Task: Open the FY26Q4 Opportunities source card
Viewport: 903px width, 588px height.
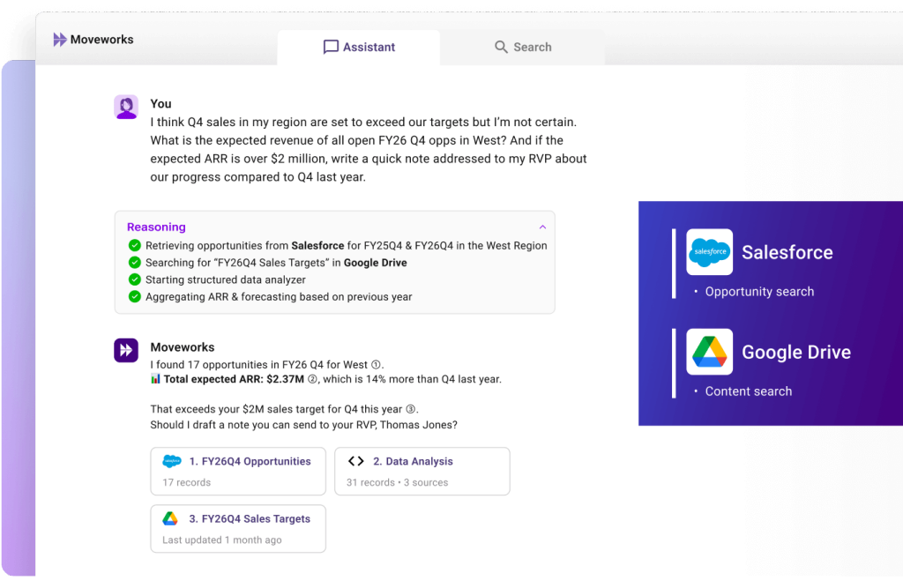Action: [237, 471]
